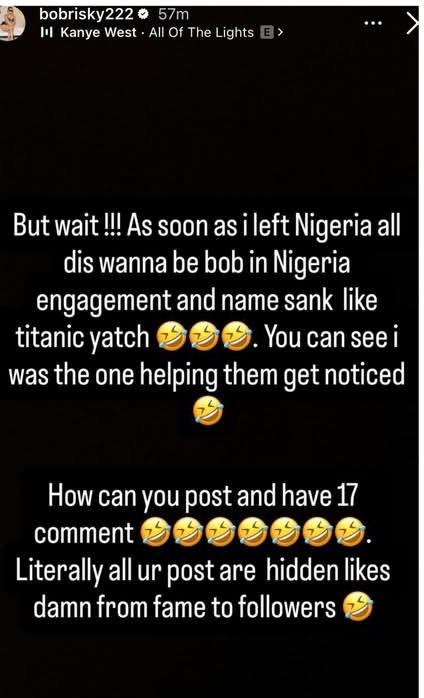Image resolution: width=424 pixels, height=698 pixels.
Task: Click the row of emojis after comment
Action: pos(253,533)
